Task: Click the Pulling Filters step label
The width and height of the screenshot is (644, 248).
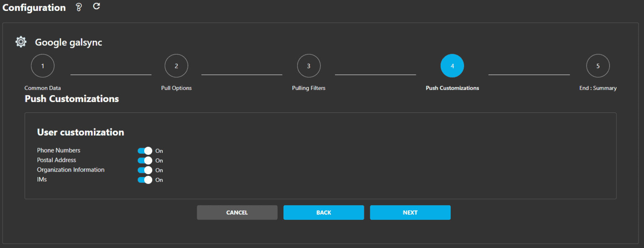Action: (x=309, y=88)
